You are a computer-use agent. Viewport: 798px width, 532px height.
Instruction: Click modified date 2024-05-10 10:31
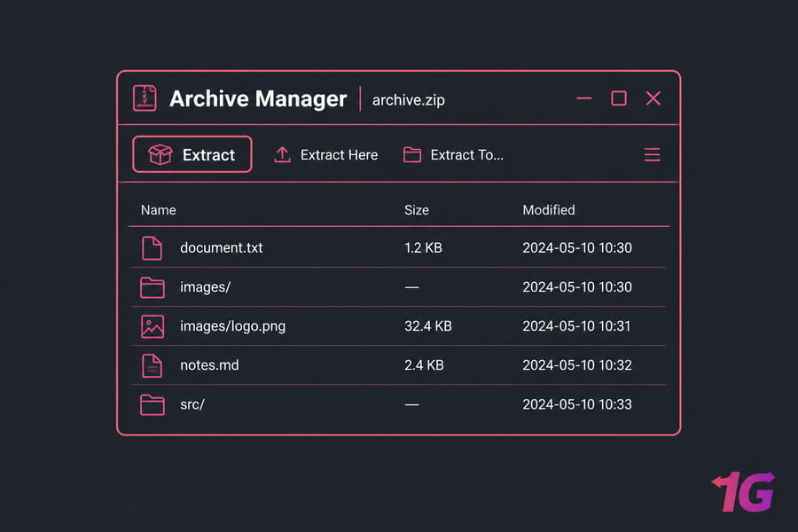click(576, 325)
